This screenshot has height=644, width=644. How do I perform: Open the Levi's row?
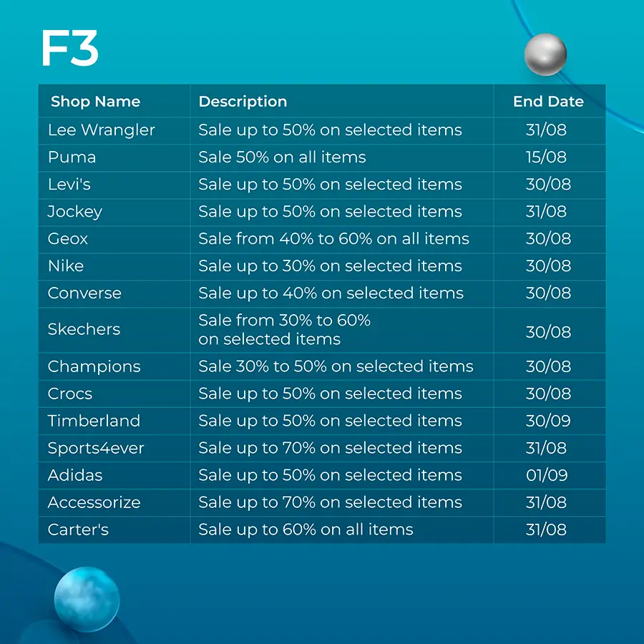(321, 185)
